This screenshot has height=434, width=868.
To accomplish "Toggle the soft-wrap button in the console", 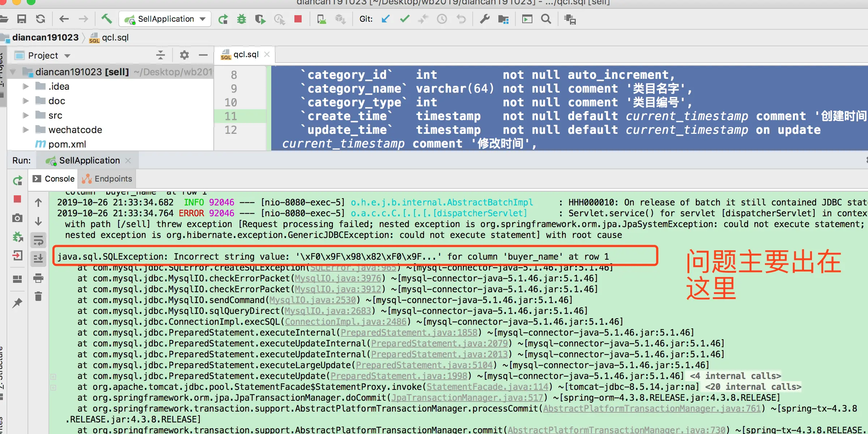I will pos(38,240).
